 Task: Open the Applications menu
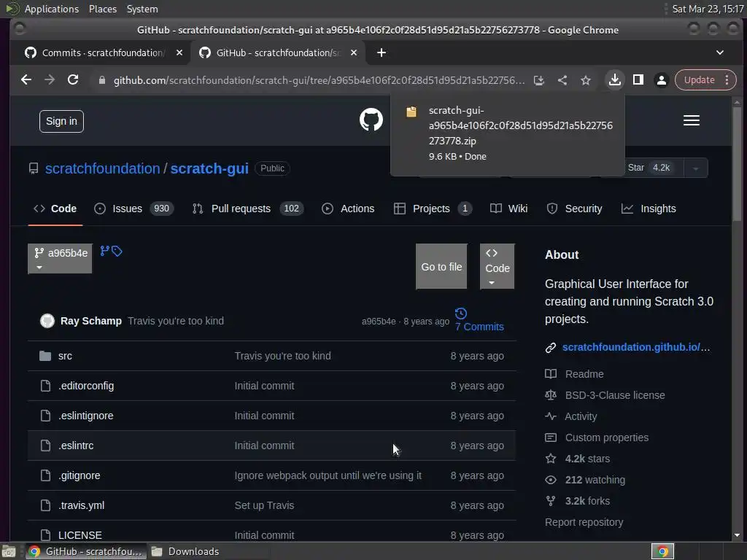click(x=52, y=9)
